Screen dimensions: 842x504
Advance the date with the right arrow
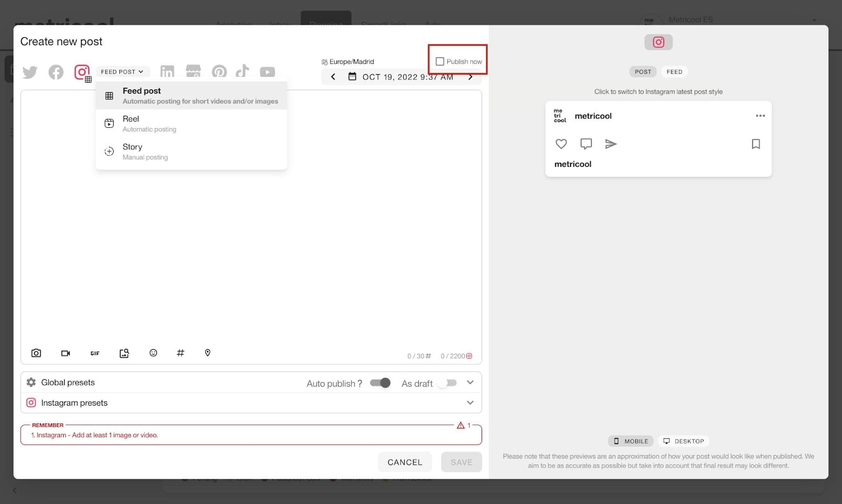[470, 76]
